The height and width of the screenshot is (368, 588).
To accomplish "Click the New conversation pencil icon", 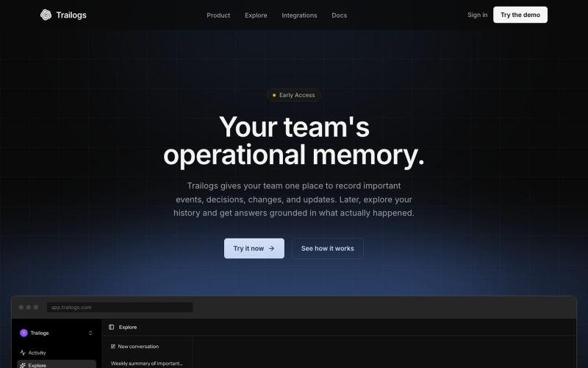I will coord(113,346).
